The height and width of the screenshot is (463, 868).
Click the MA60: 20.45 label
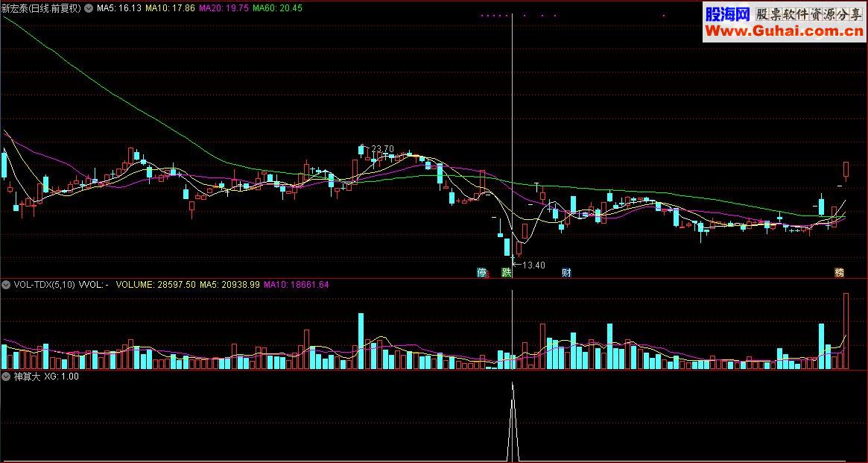click(x=277, y=8)
